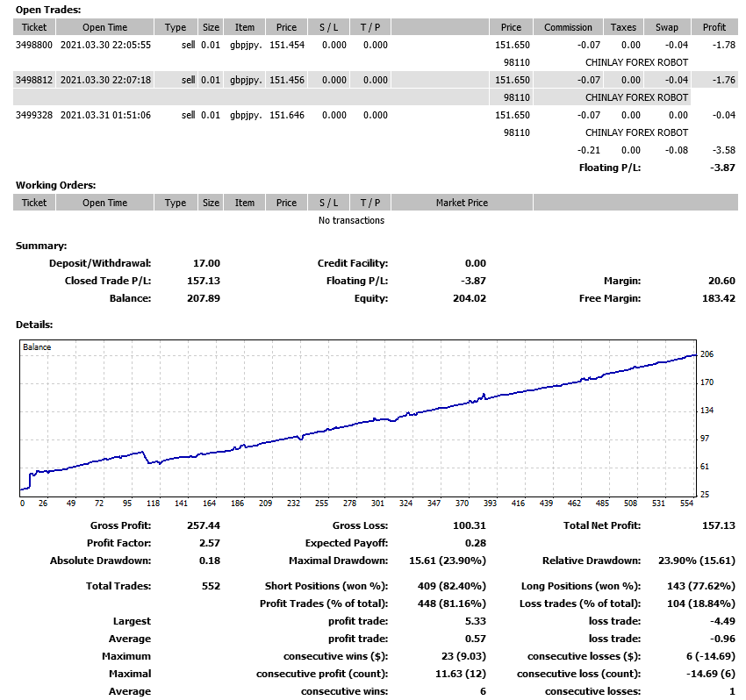Click ticket number 3498800 in Open Trades
Screen dimensions: 746x700
tap(34, 45)
